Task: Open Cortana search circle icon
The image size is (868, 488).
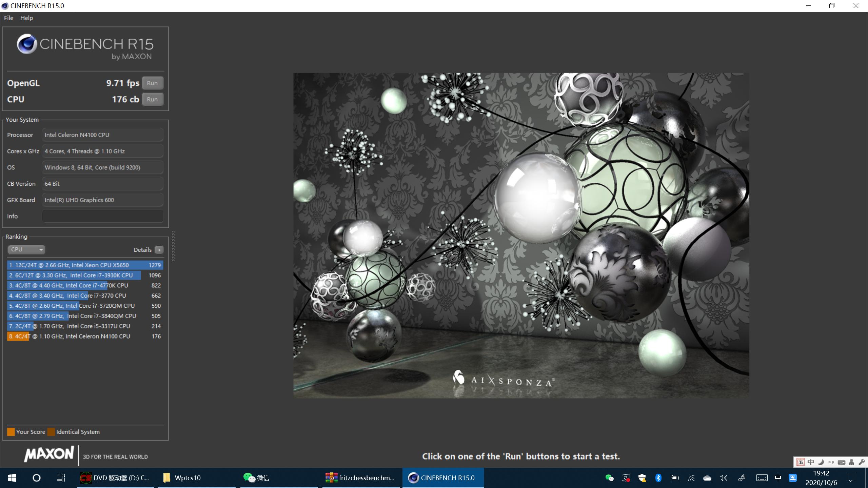Action: (36, 478)
